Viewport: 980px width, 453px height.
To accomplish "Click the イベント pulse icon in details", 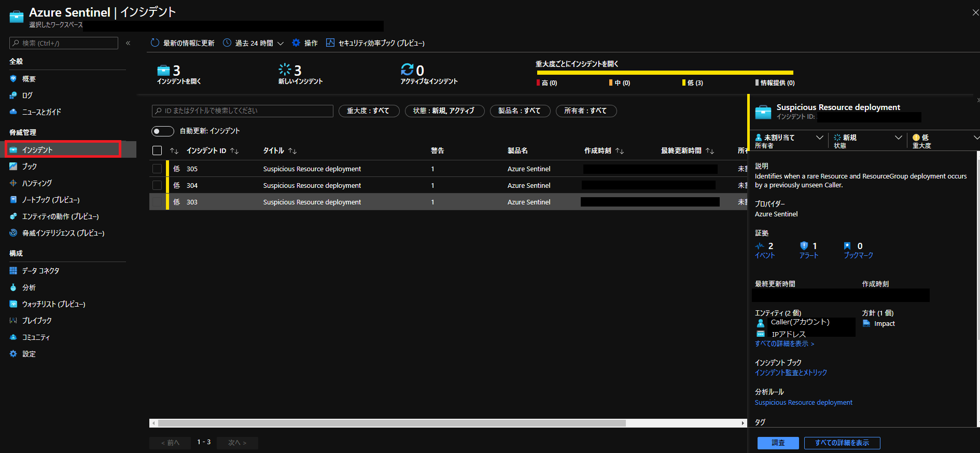I will click(x=760, y=246).
